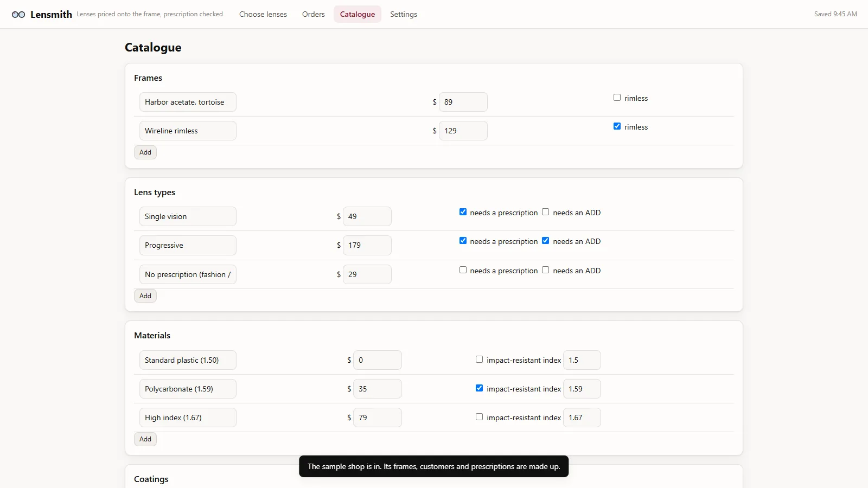Click the index field for Standard plastic
868x488 pixels.
582,360
